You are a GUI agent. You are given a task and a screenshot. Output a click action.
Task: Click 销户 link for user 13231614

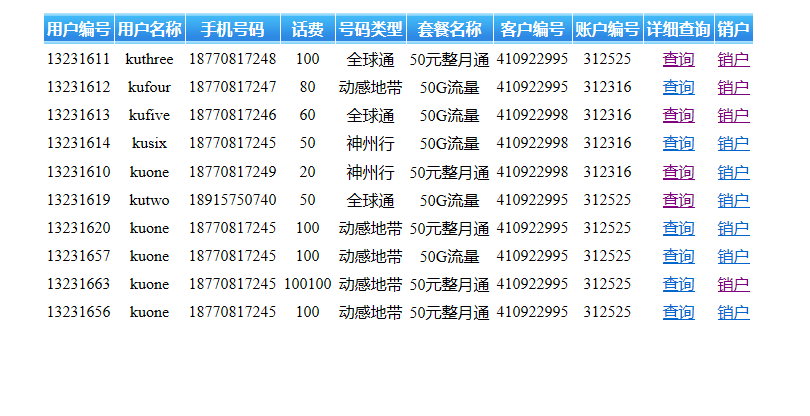(733, 143)
